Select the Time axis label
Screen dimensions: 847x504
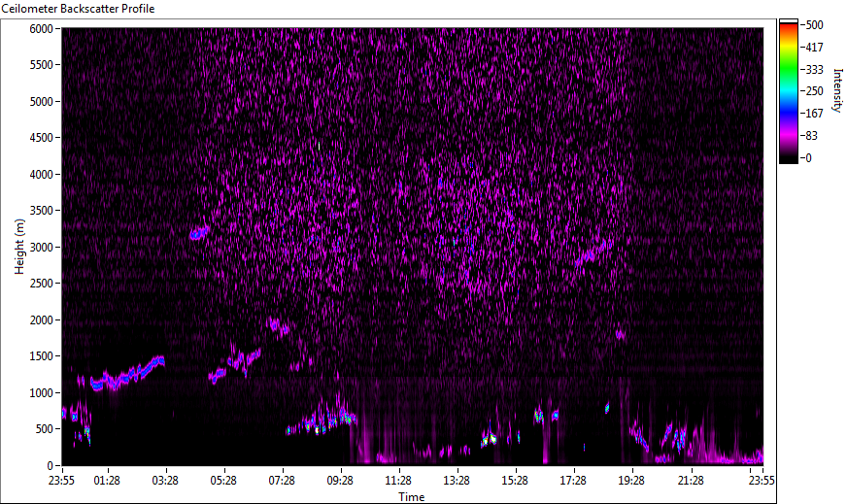point(412,496)
